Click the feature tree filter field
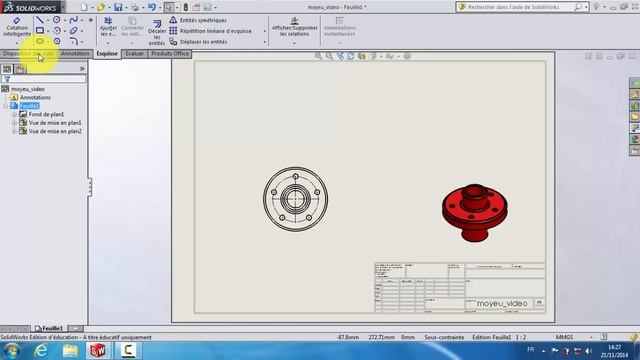640x360 pixels. click(x=43, y=79)
